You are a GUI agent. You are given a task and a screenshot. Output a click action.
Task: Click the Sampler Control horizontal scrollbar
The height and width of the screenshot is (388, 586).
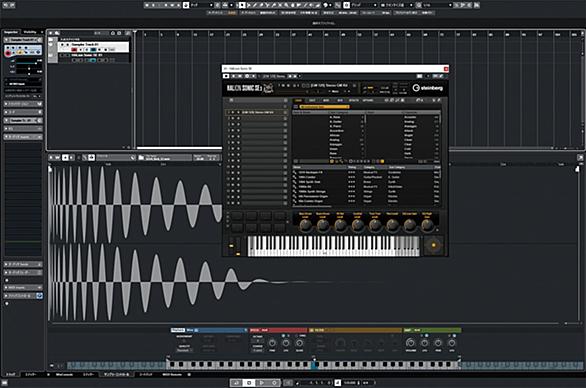click(305, 323)
